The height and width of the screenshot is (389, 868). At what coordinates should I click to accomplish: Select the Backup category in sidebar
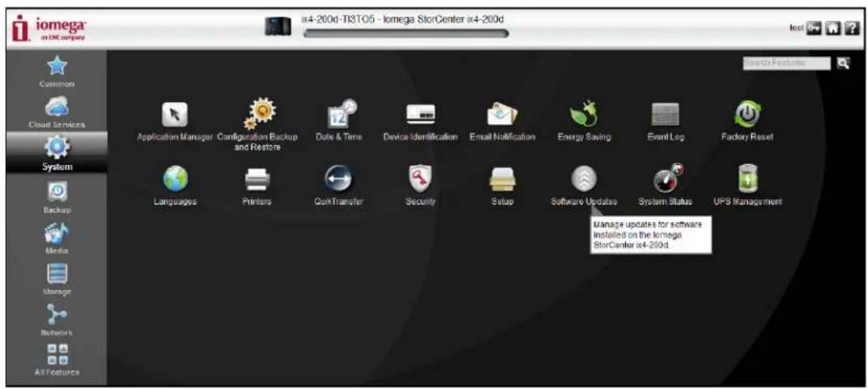(57, 196)
